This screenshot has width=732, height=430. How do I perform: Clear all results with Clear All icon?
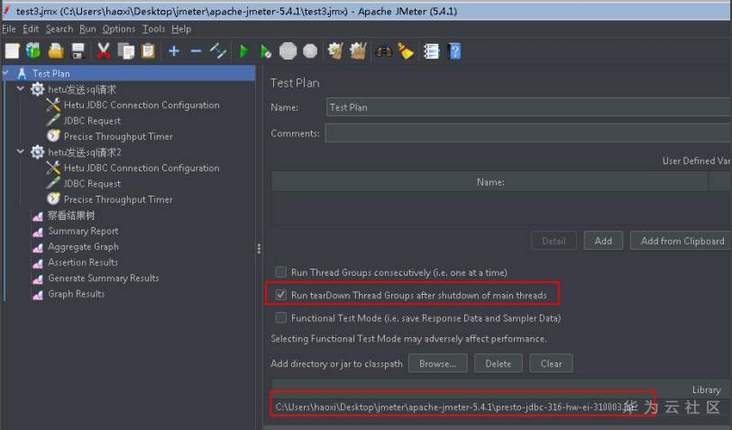coord(358,51)
